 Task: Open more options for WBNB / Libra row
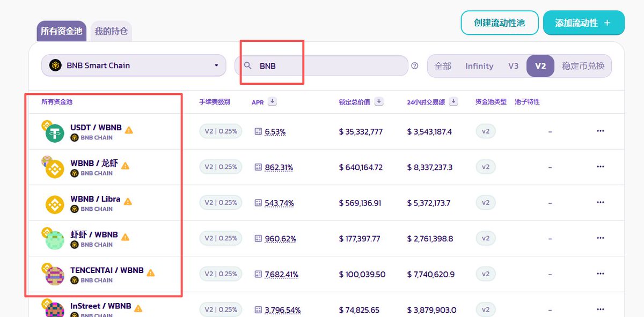[601, 203]
